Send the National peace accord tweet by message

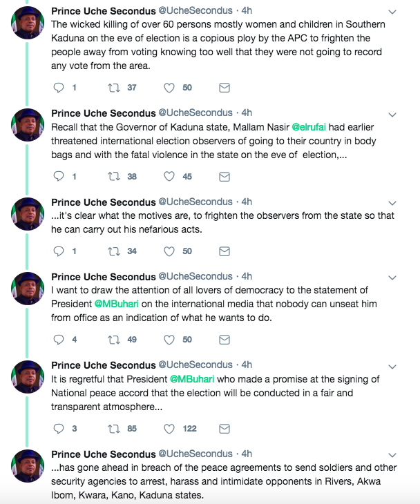tap(224, 428)
